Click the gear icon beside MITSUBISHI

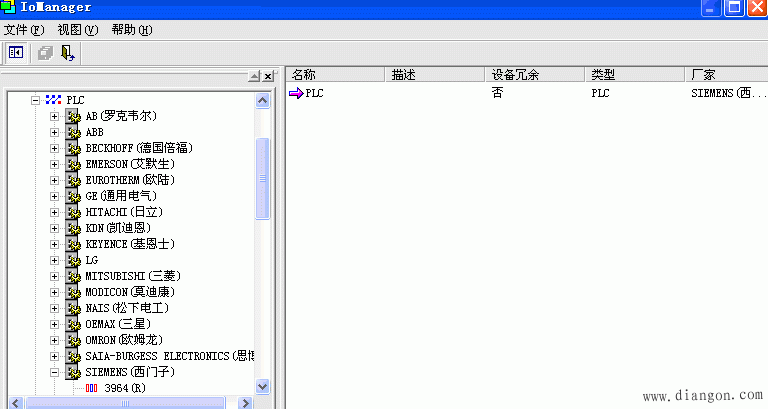point(73,276)
